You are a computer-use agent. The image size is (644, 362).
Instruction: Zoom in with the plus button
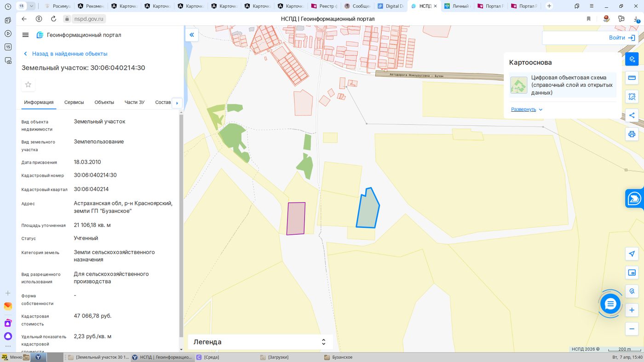(x=632, y=310)
